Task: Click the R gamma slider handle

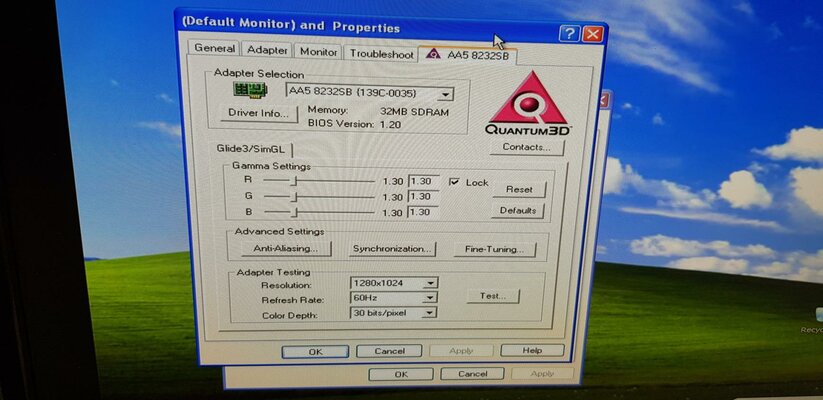Action: [293, 182]
